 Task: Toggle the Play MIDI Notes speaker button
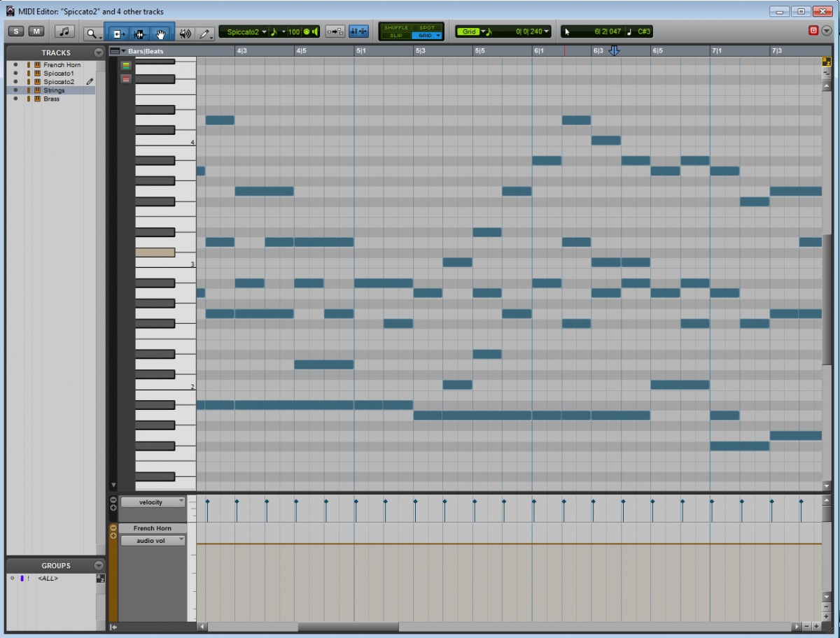185,33
